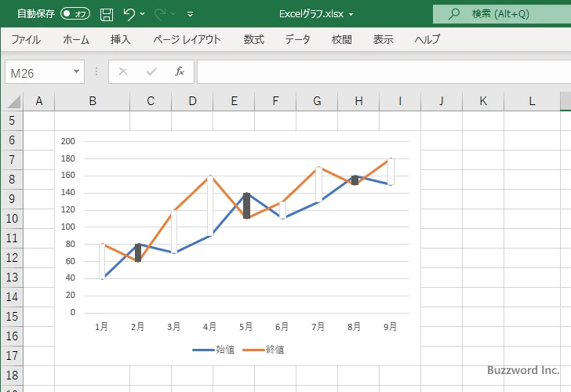The width and height of the screenshot is (571, 392).
Task: Click the formula bar Cancel X icon
Action: click(123, 71)
